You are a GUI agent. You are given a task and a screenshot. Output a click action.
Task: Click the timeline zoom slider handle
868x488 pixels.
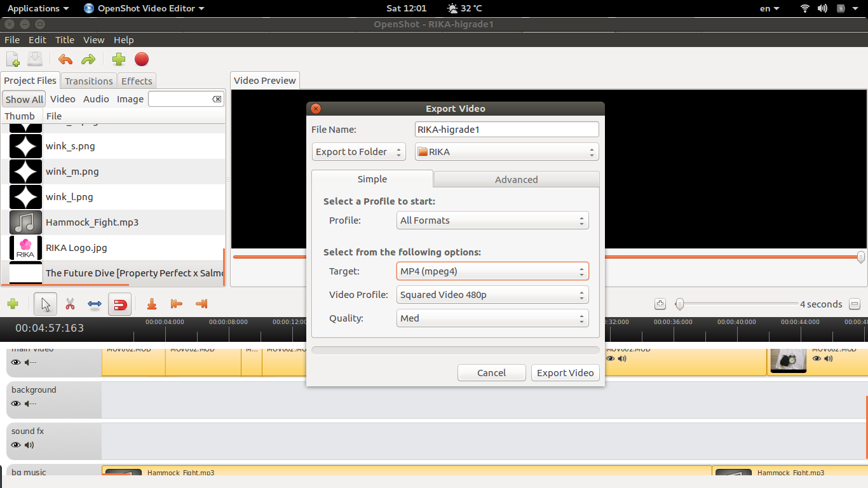[679, 304]
